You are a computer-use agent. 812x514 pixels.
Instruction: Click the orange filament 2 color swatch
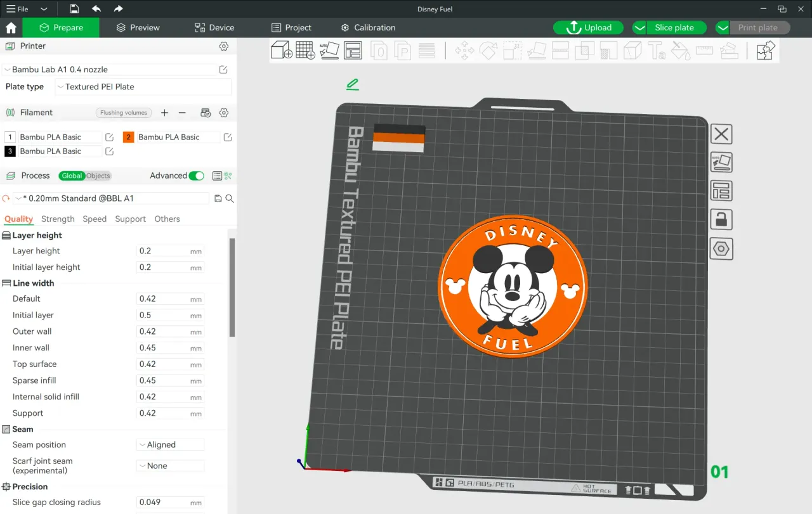point(129,137)
